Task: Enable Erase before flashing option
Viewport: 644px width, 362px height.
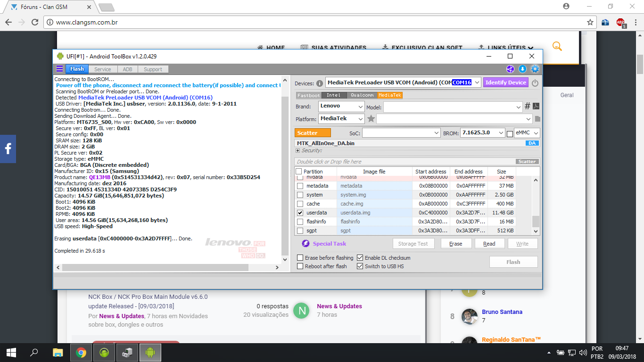Action: [x=300, y=258]
